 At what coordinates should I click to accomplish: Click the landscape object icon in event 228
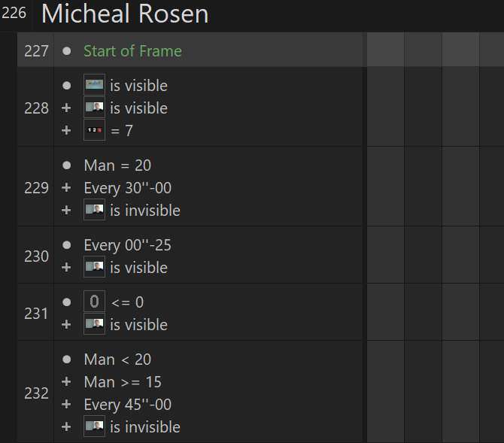pos(94,85)
